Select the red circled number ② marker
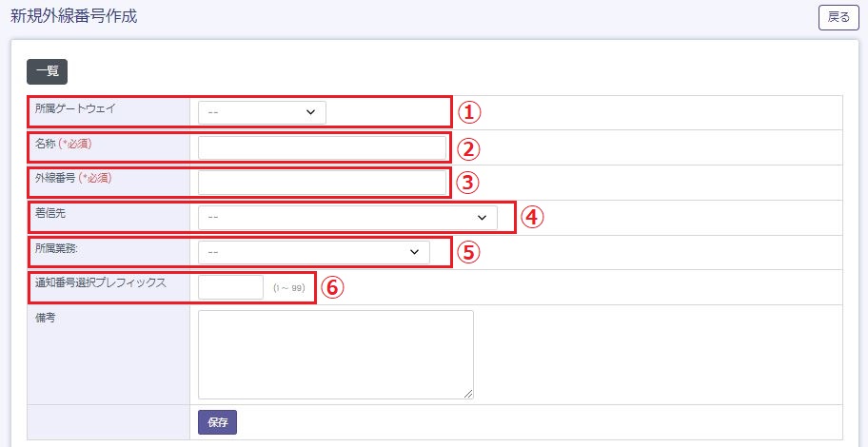868x447 pixels. pyautogui.click(x=468, y=148)
